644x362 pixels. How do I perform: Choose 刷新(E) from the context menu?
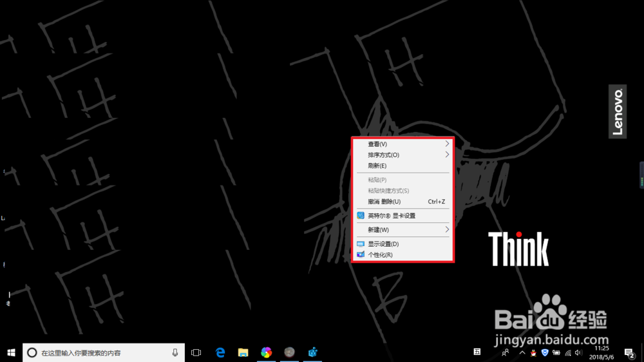402,166
